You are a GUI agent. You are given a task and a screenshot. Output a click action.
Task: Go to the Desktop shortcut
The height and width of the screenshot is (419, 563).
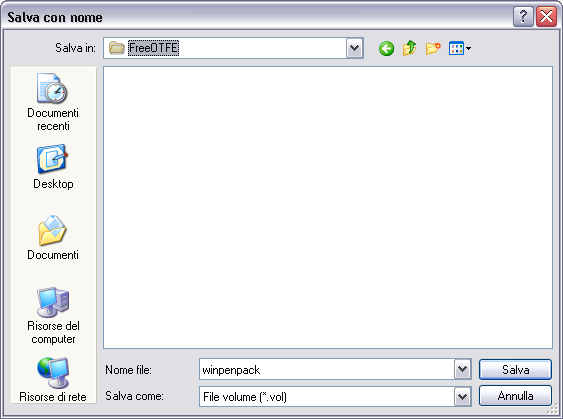pyautogui.click(x=53, y=167)
